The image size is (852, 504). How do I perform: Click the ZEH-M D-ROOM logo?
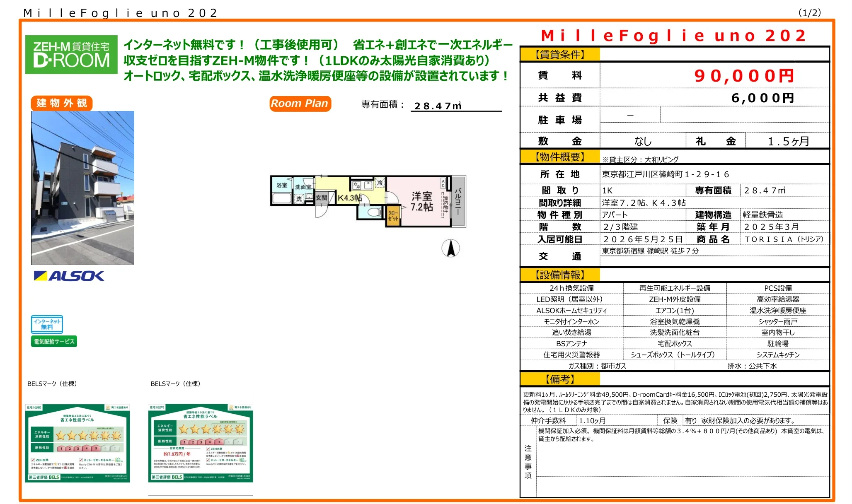71,55
